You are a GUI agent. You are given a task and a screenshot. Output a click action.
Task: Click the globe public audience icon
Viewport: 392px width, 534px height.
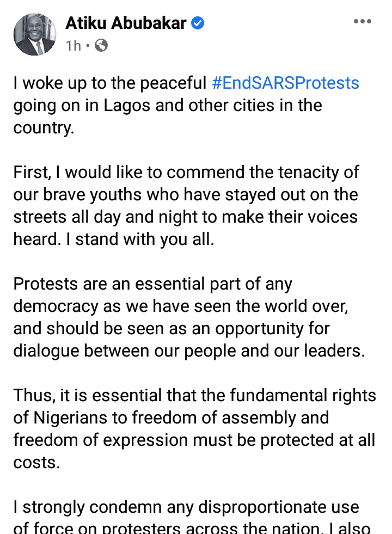pyautogui.click(x=101, y=46)
